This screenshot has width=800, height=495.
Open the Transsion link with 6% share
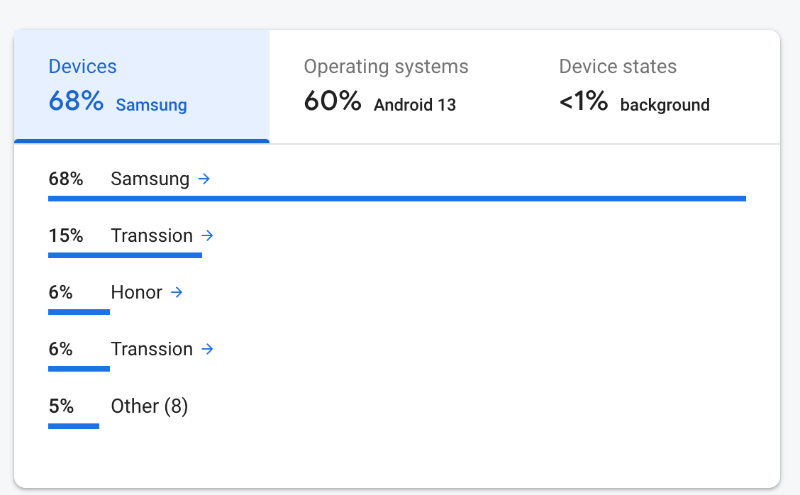click(152, 349)
